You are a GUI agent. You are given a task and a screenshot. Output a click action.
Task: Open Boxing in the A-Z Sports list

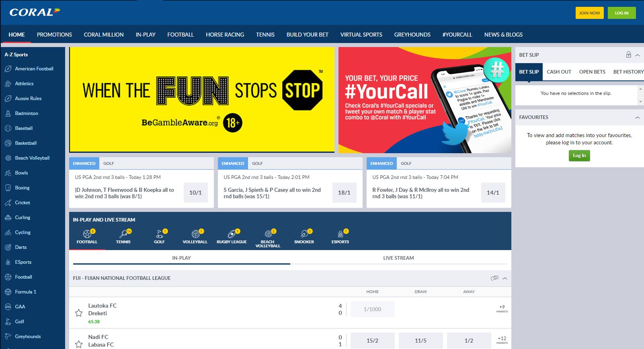click(x=22, y=188)
